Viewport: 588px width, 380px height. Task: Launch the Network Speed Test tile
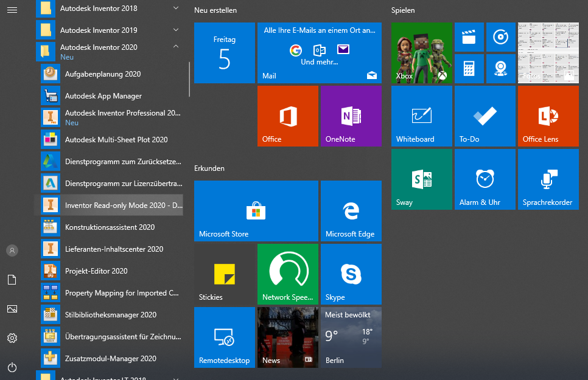[287, 274]
